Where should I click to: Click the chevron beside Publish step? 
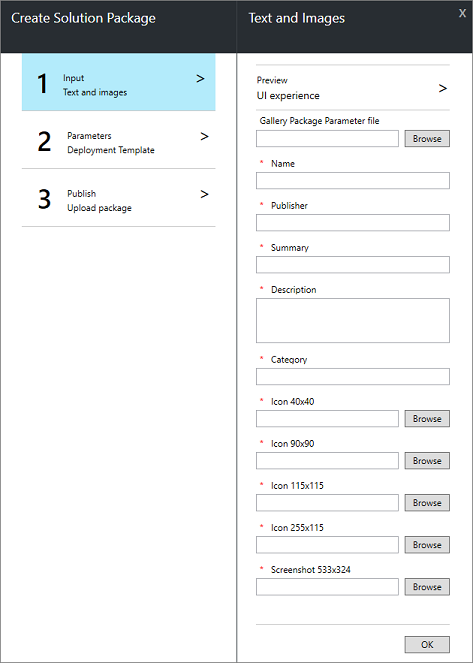[x=205, y=195]
